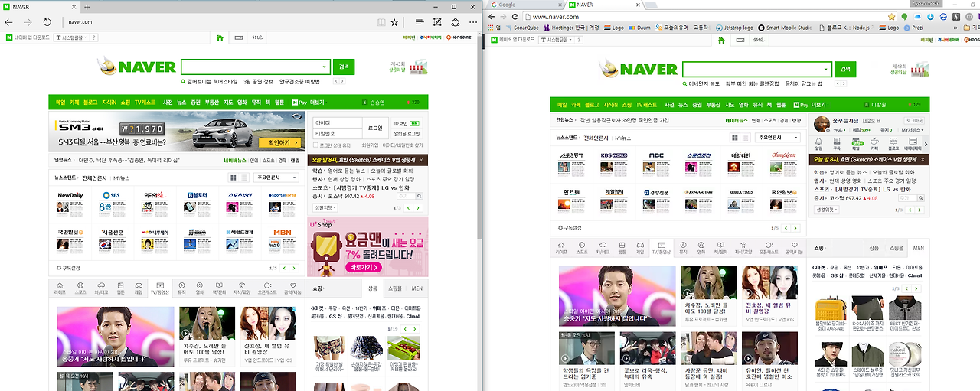980x391 pixels.
Task: Open a new tab in the Edge window
Action: tap(87, 6)
